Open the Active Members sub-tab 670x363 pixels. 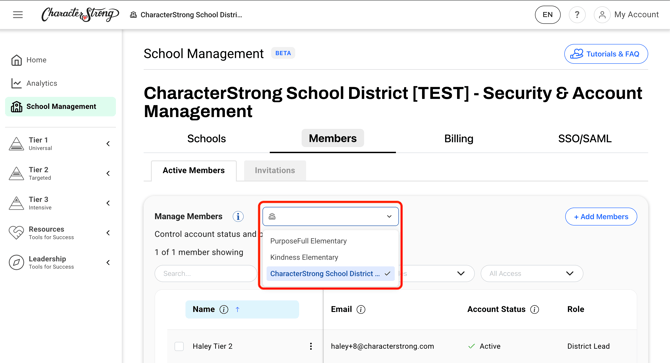click(194, 170)
